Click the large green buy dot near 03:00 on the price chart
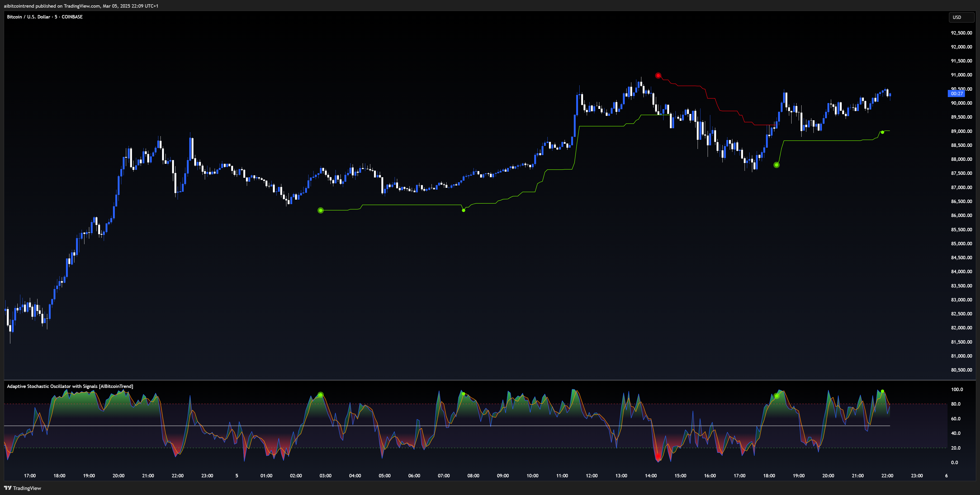Viewport: 980px width, 495px height. coord(321,210)
